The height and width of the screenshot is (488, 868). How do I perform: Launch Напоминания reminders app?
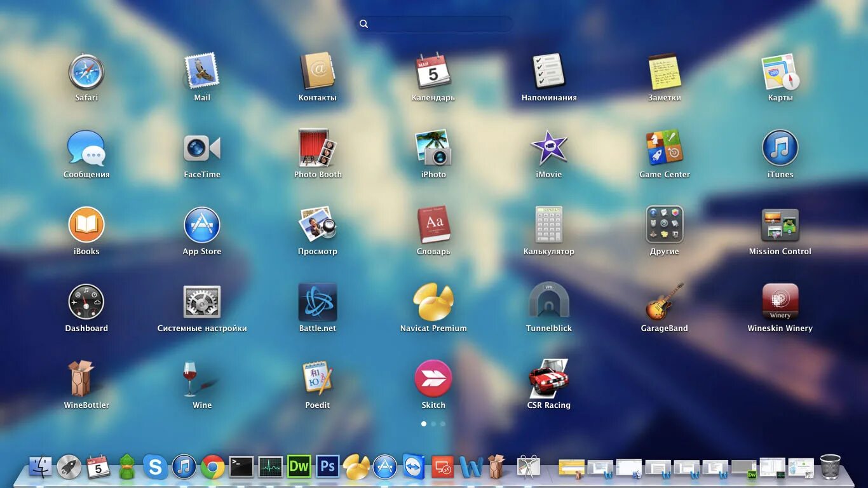[549, 72]
